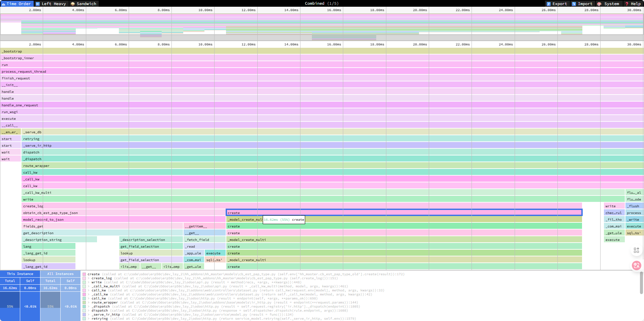Click the blue arrow icon next to Export
The width and height of the screenshot is (644, 321).
click(x=548, y=4)
